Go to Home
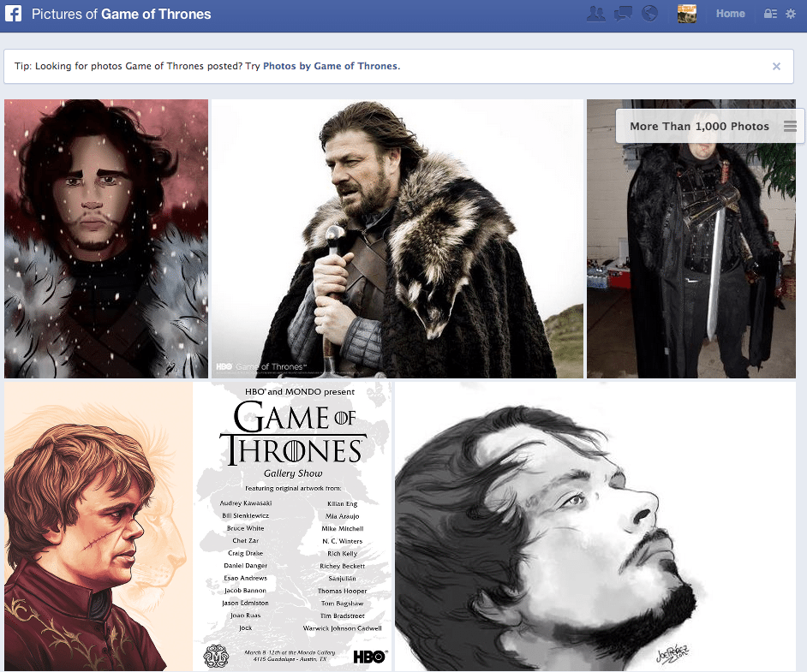Screen dimensions: 807x672 (x=730, y=14)
